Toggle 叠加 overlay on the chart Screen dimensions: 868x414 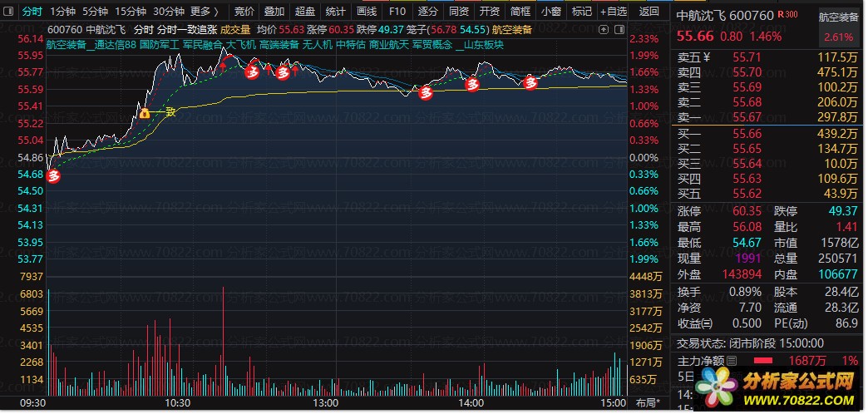(x=274, y=11)
